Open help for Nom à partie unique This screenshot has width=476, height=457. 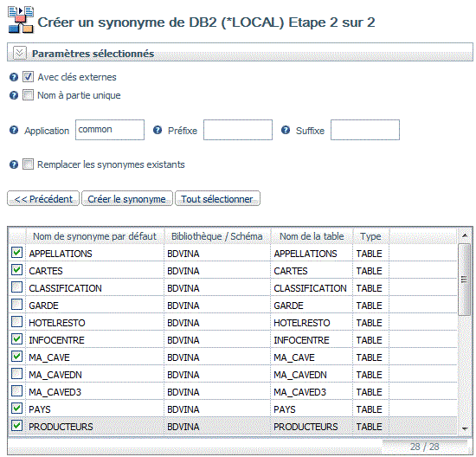(x=14, y=95)
